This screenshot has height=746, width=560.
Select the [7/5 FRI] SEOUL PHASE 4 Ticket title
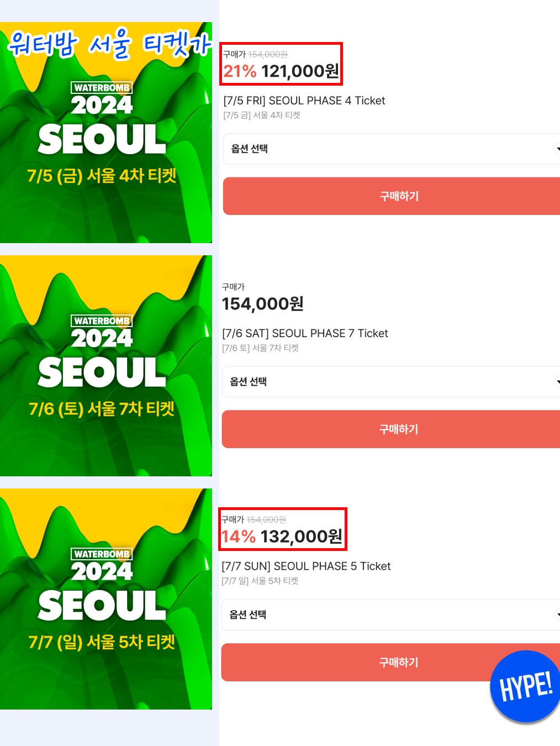304,101
